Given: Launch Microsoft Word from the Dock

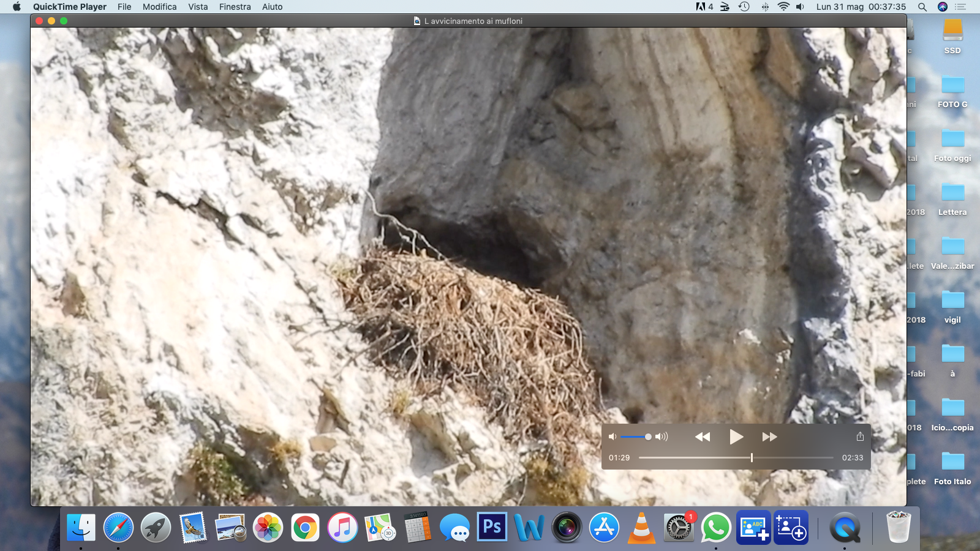Looking at the screenshot, I should (529, 527).
